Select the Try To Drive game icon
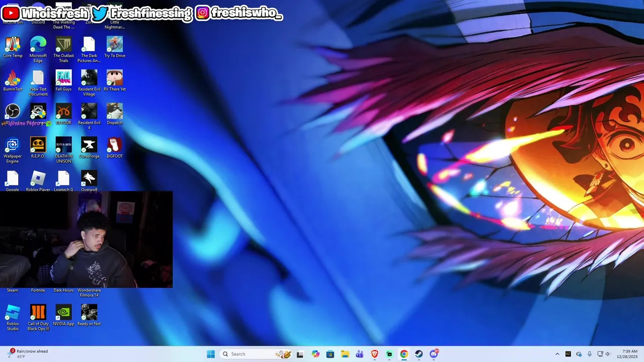Image resolution: width=644 pixels, height=362 pixels. [x=115, y=47]
